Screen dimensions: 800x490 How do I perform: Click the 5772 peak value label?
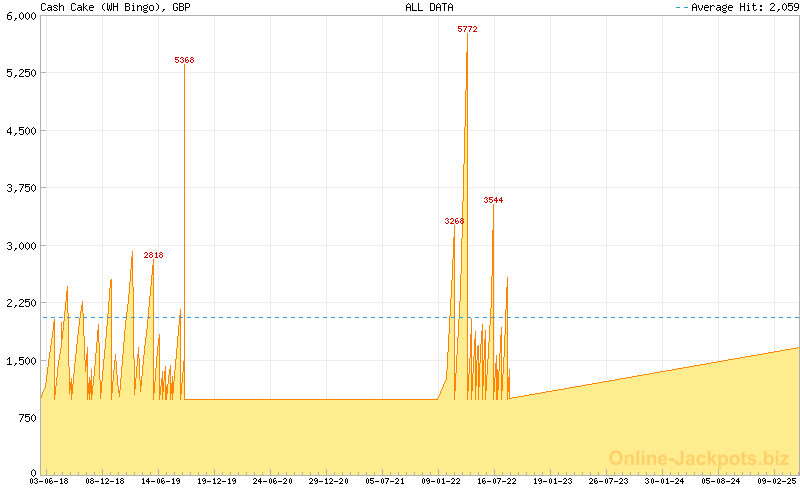click(467, 30)
